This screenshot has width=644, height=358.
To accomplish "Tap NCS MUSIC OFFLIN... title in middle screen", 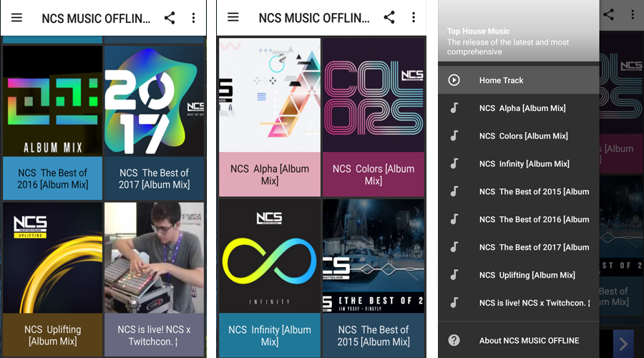I will click(314, 18).
